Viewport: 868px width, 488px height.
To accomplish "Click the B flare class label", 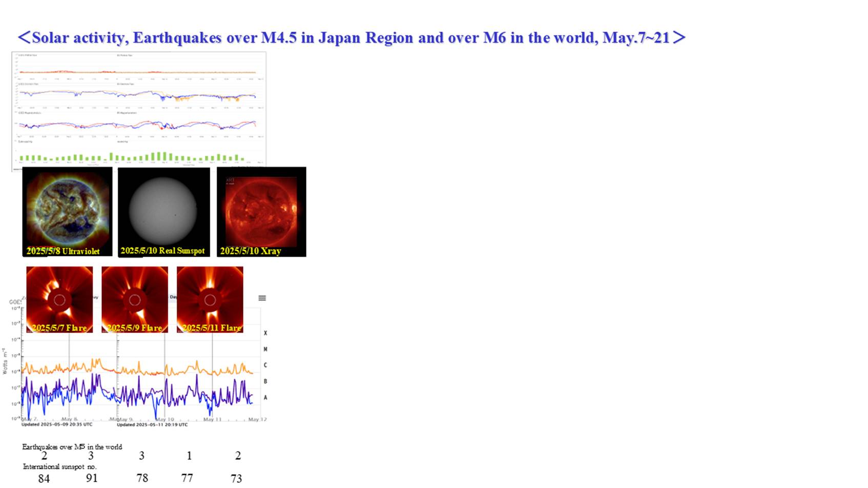I will pyautogui.click(x=265, y=381).
